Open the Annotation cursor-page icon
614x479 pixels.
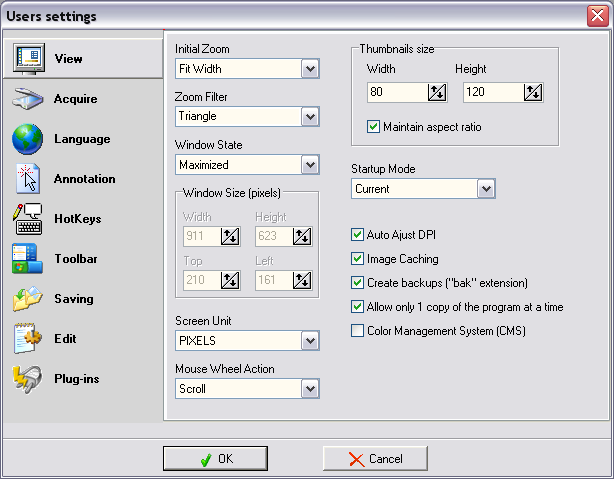pos(27,179)
